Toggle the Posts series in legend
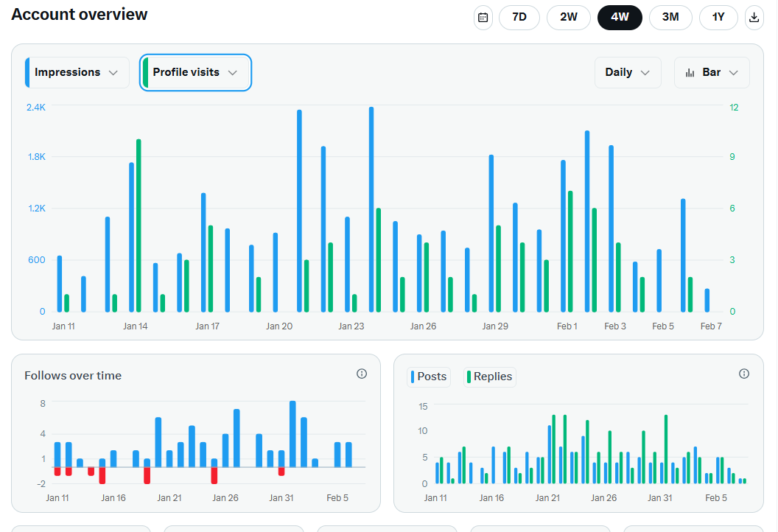This screenshot has width=778, height=532. point(429,377)
